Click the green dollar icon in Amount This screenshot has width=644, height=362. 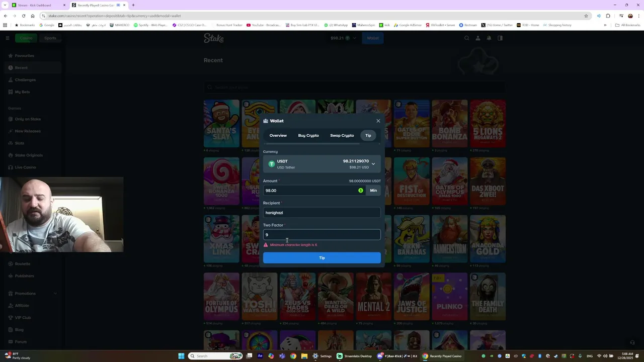point(361,191)
